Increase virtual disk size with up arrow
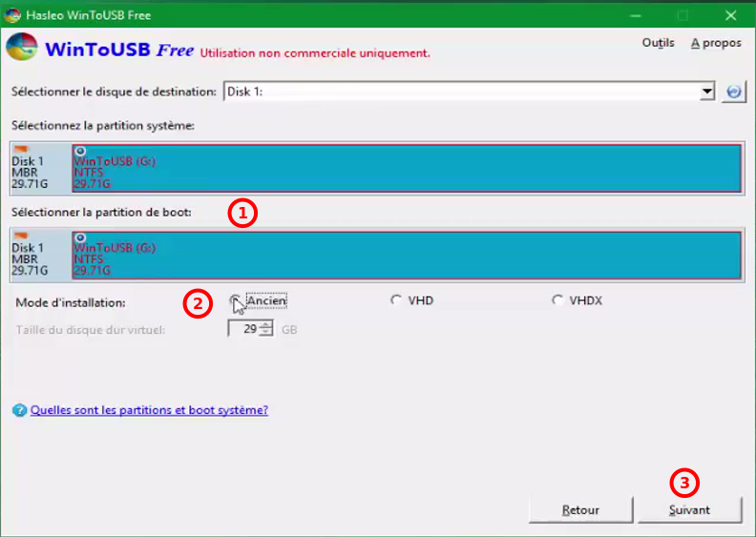Image resolution: width=756 pixels, height=537 pixels. (x=265, y=324)
